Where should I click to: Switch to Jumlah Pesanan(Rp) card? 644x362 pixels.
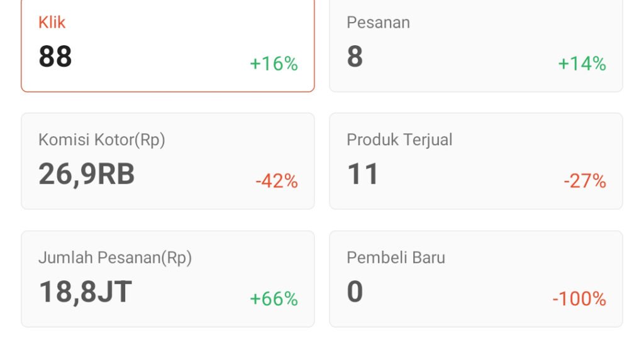(x=167, y=278)
